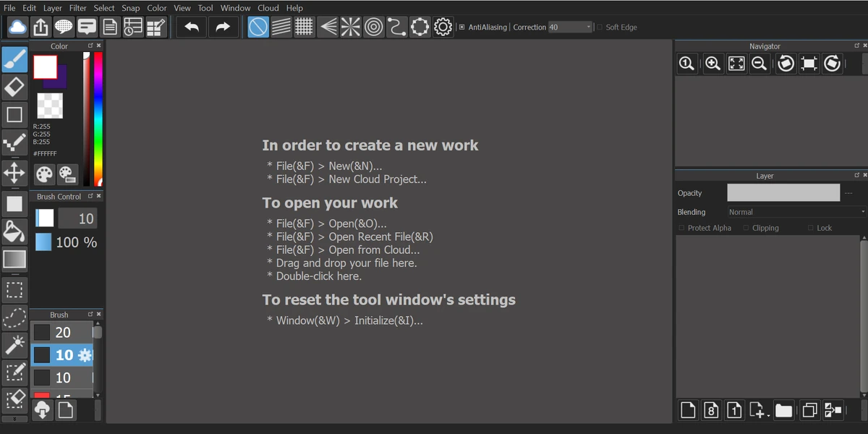
Task: Toggle the Protect Alpha checkbox
Action: [681, 228]
